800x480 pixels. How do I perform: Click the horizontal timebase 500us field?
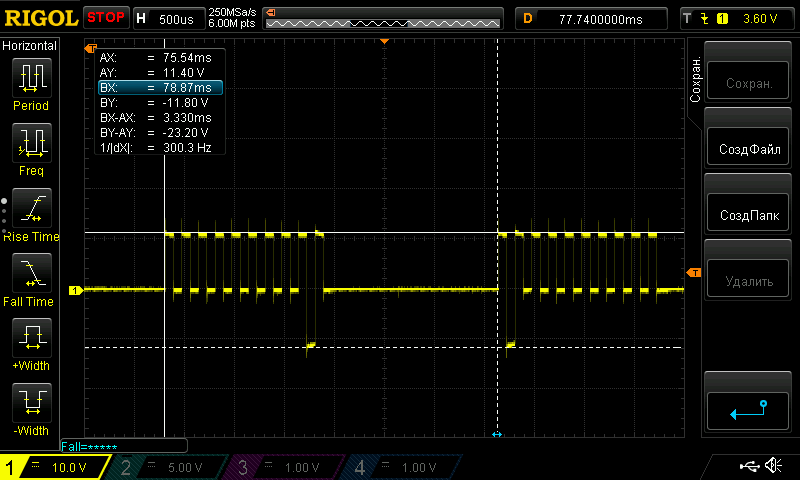click(x=169, y=19)
